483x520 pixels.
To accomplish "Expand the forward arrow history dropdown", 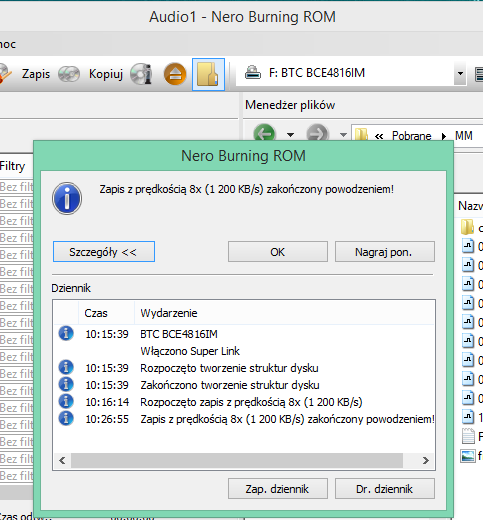I will click(x=343, y=135).
